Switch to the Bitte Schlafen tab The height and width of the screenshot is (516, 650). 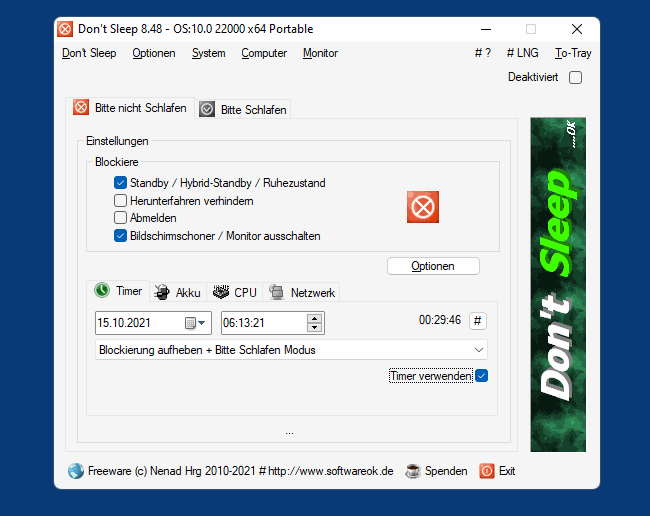pyautogui.click(x=243, y=109)
